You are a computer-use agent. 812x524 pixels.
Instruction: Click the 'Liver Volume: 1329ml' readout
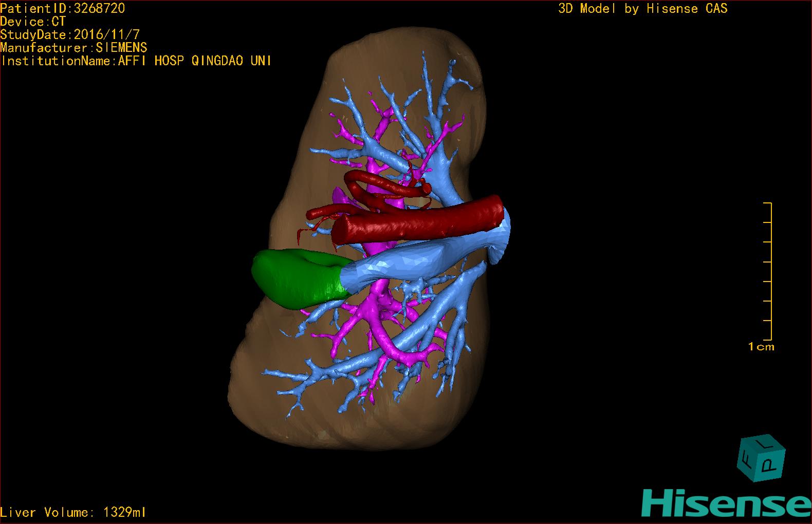tap(73, 512)
